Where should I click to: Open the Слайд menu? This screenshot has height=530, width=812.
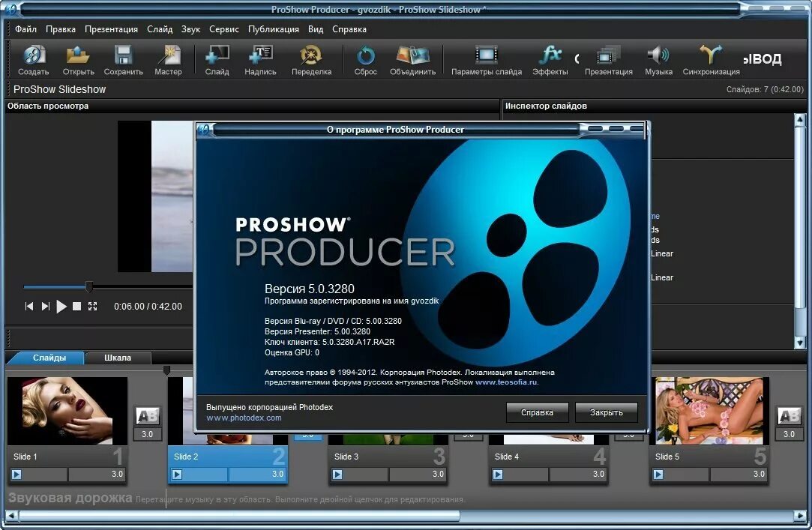(x=160, y=29)
